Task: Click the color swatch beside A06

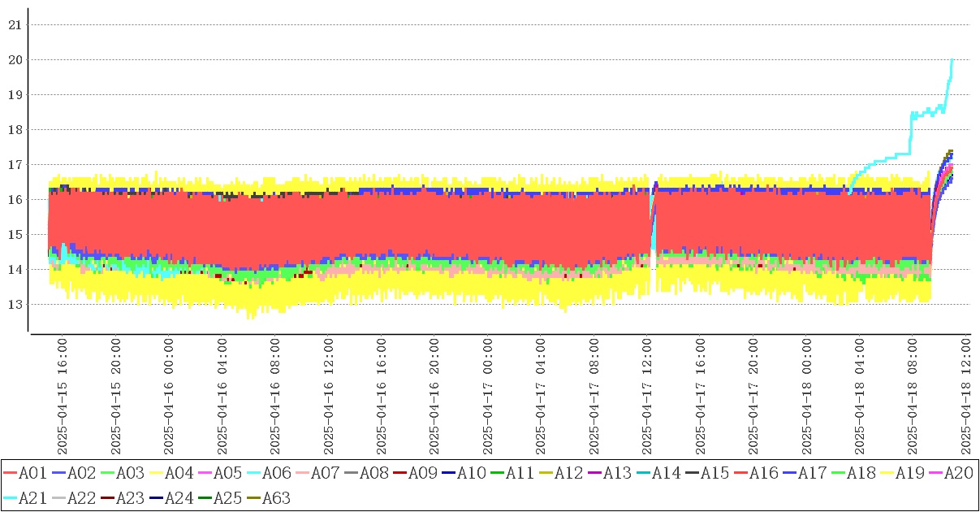Action: point(253,473)
